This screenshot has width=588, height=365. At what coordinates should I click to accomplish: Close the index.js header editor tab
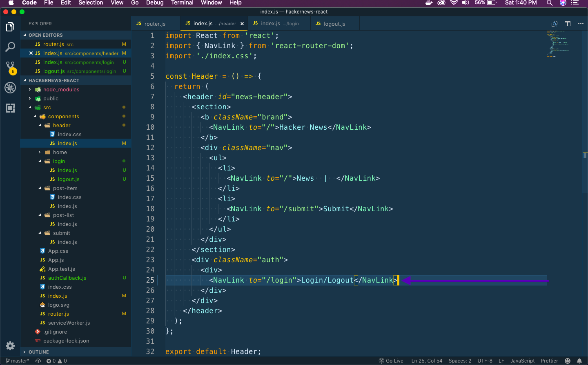242,24
